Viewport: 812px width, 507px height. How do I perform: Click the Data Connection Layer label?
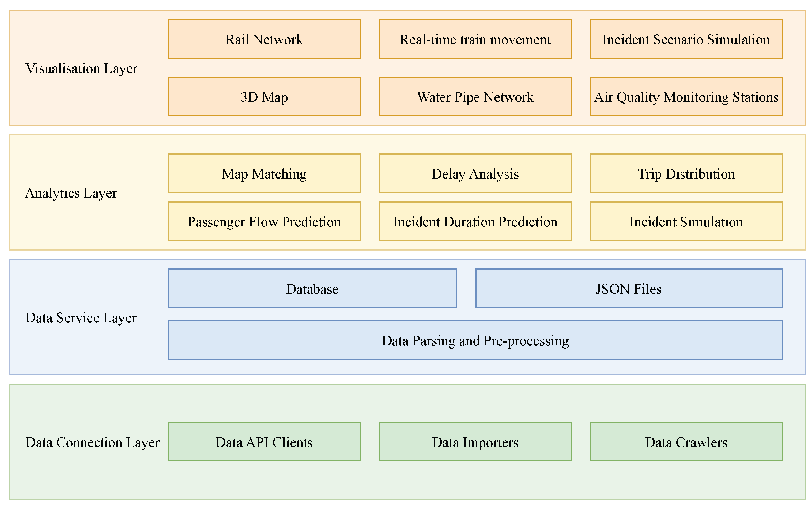point(93,442)
